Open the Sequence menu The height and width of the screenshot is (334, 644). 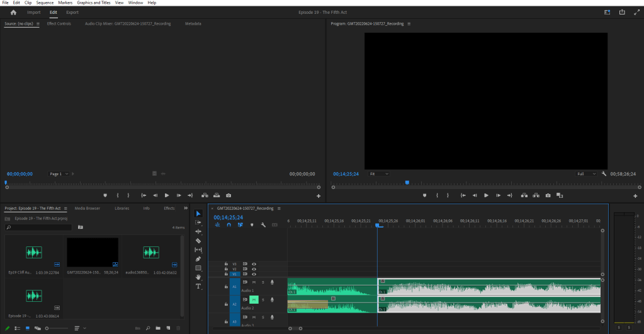click(45, 3)
